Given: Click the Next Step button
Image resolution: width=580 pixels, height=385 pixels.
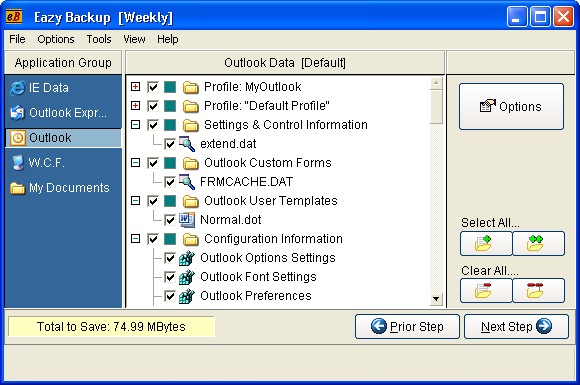Looking at the screenshot, I should click(x=516, y=327).
